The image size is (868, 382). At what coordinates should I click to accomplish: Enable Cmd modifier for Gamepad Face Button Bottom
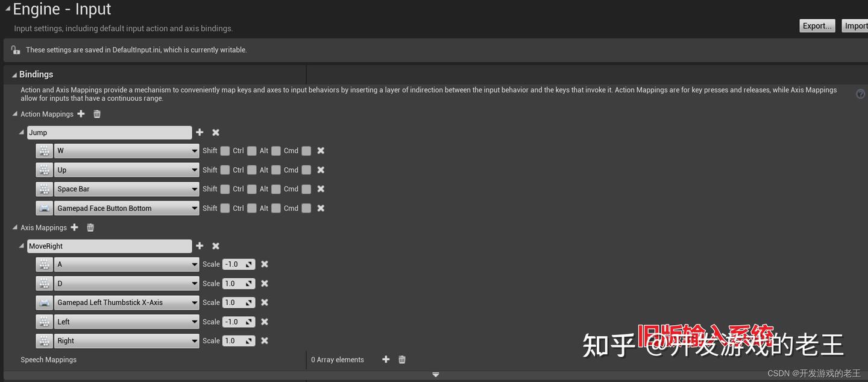click(x=306, y=208)
